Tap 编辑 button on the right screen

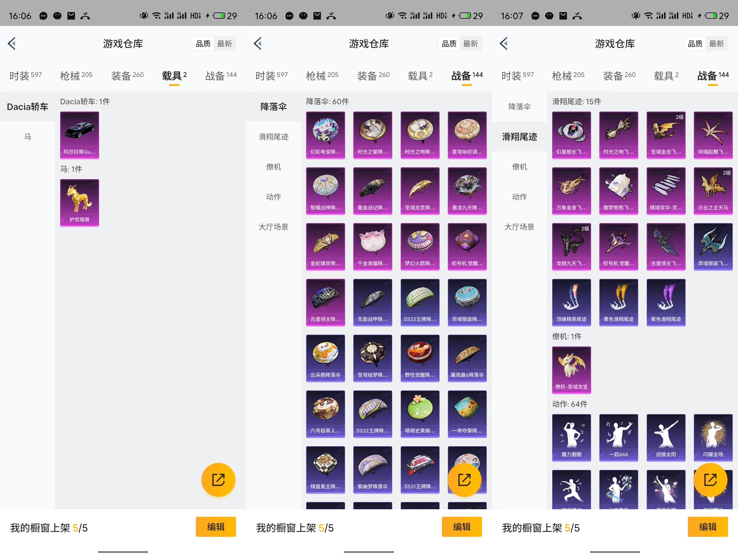[708, 527]
